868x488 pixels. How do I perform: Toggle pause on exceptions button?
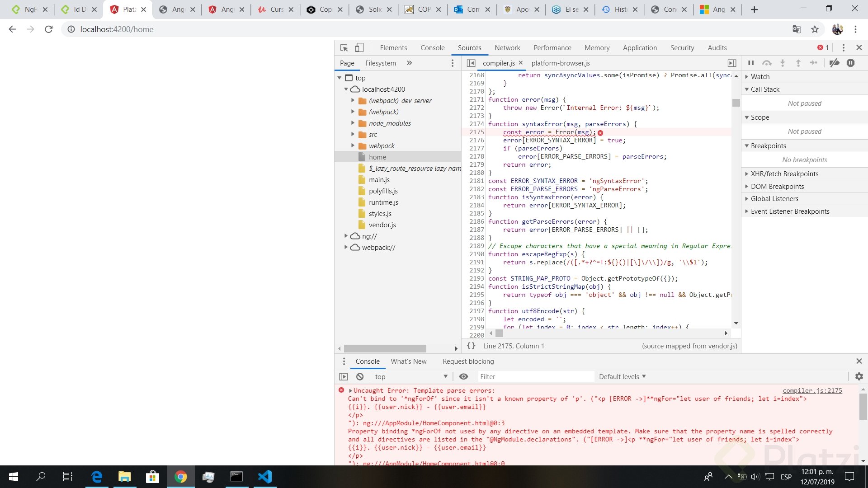(850, 63)
